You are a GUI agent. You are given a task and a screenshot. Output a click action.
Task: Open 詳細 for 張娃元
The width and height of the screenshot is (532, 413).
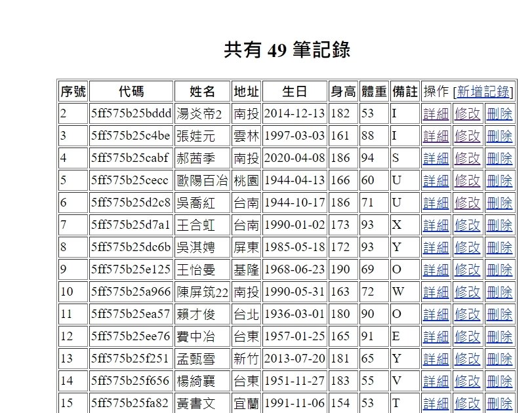point(436,136)
